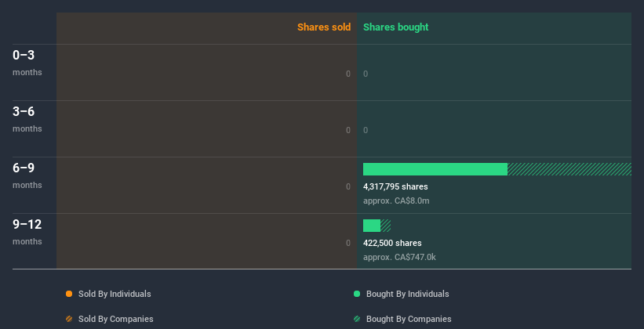Click the 6–9 months row label
Image resolution: width=644 pixels, height=329 pixels.
tap(27, 176)
